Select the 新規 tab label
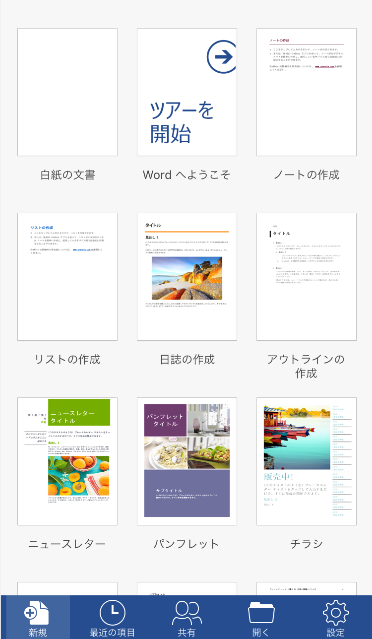Image resolution: width=372 pixels, height=639 pixels. 37,633
